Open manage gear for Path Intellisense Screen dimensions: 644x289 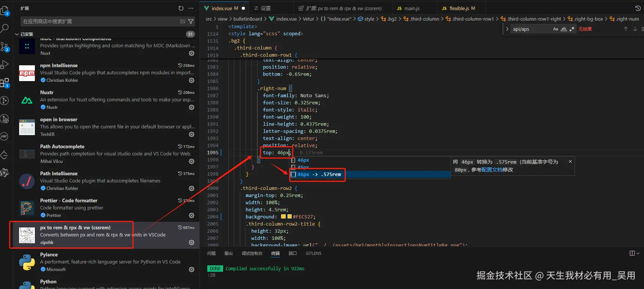coord(192,188)
